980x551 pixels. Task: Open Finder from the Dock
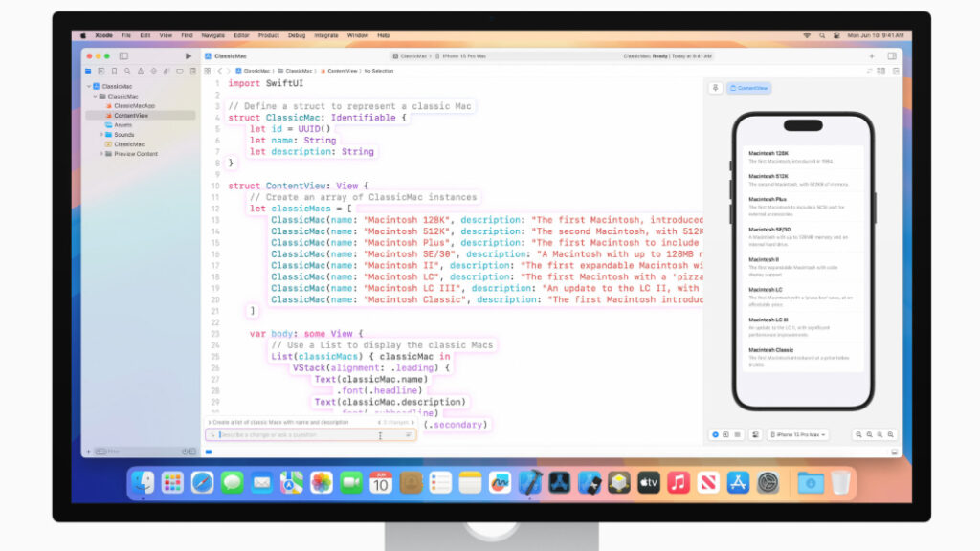[142, 484]
